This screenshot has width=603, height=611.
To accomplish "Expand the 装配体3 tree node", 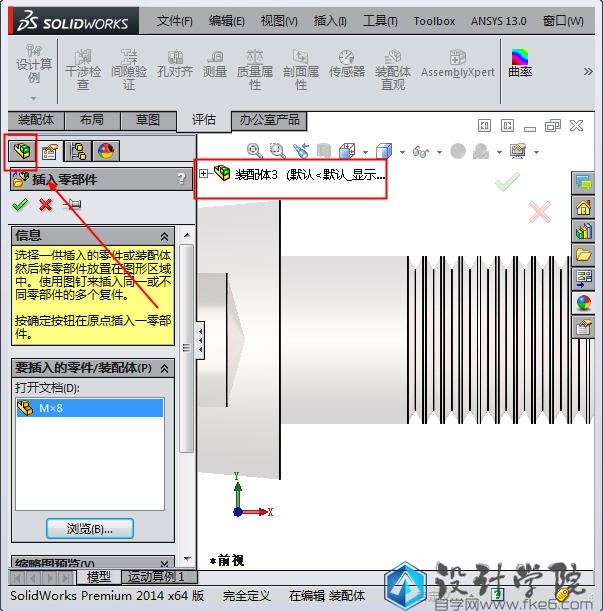I will click(204, 173).
